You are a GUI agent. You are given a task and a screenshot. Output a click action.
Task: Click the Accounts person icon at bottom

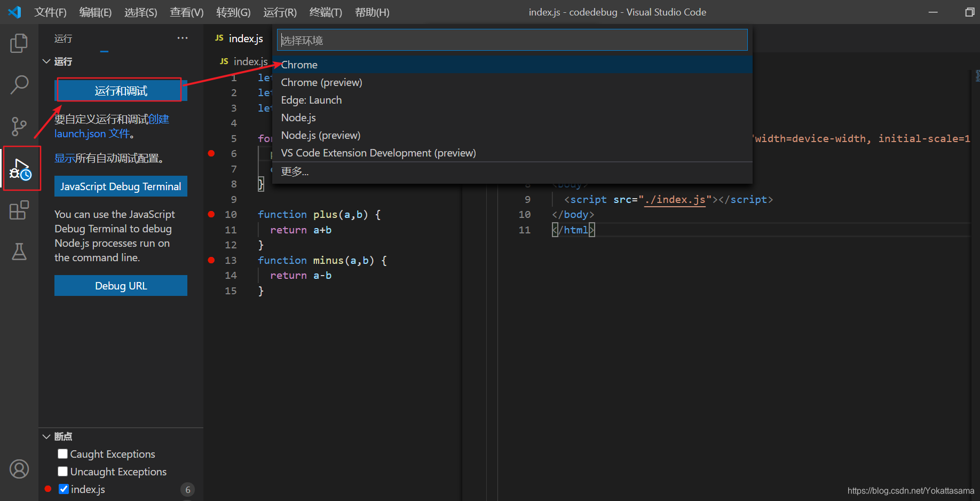[19, 468]
